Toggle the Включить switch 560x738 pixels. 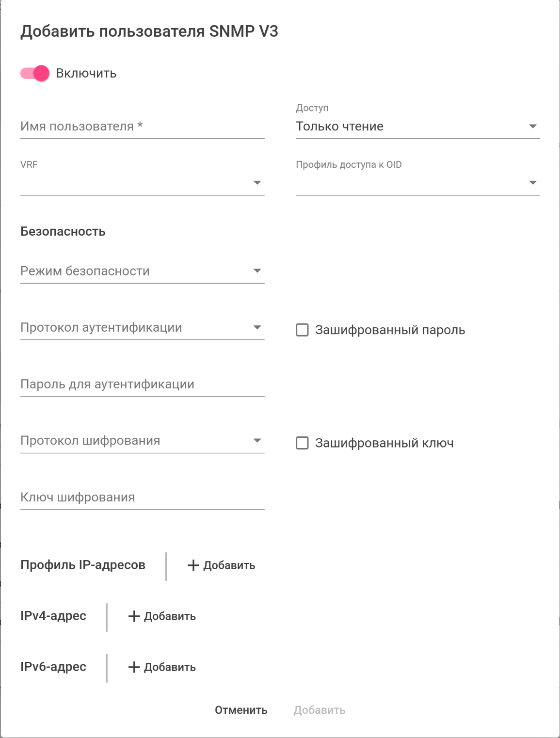tap(35, 73)
